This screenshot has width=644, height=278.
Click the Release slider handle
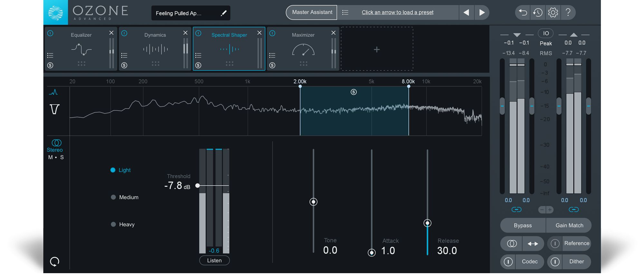(x=427, y=223)
